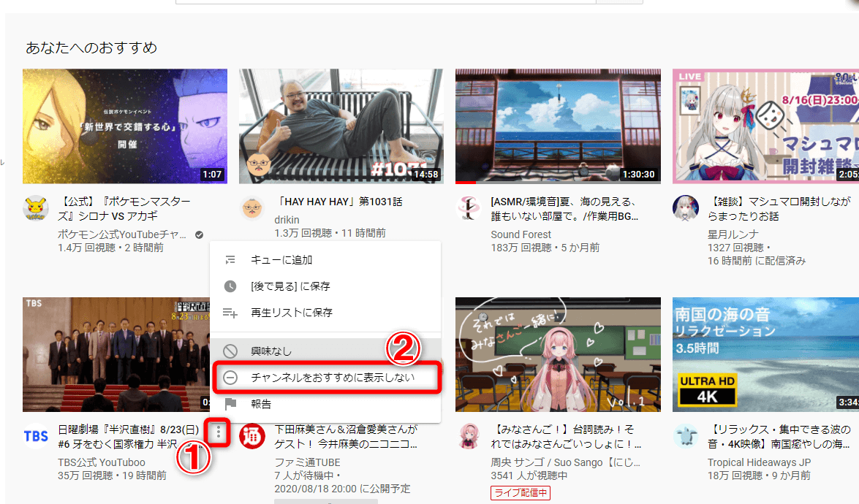Click the flag report icon
Viewport: 859px width, 504px height.
[x=230, y=404]
